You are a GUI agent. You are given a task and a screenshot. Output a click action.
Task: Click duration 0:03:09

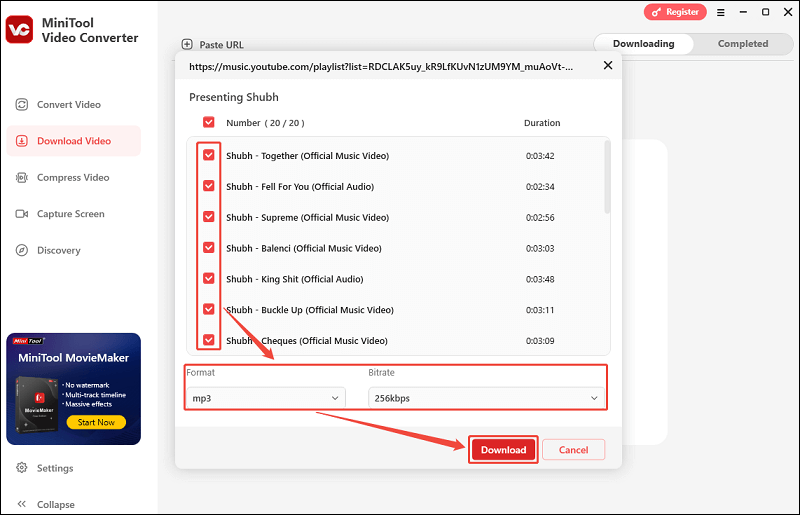(540, 340)
